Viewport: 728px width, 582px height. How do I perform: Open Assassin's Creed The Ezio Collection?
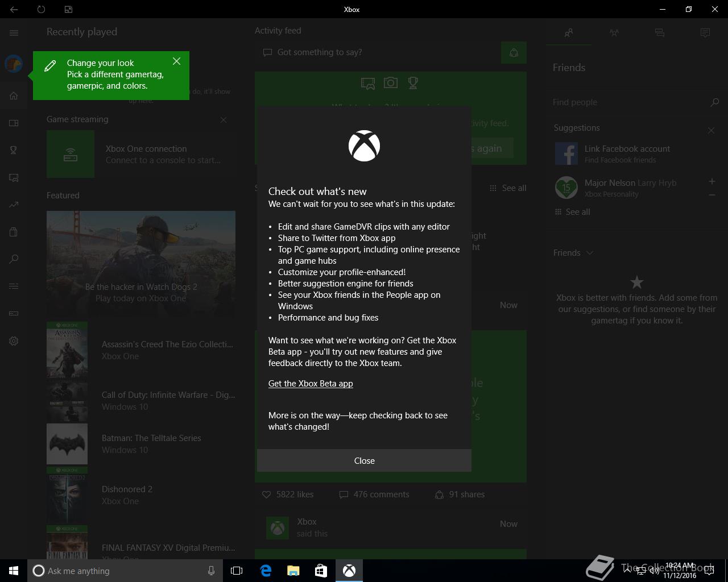click(x=141, y=350)
